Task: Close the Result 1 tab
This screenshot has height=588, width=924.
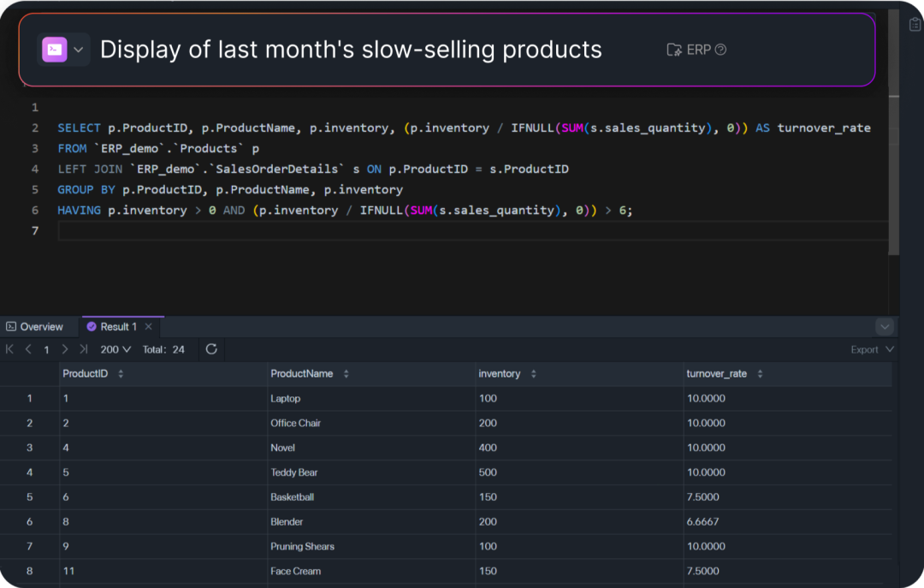Action: point(148,327)
